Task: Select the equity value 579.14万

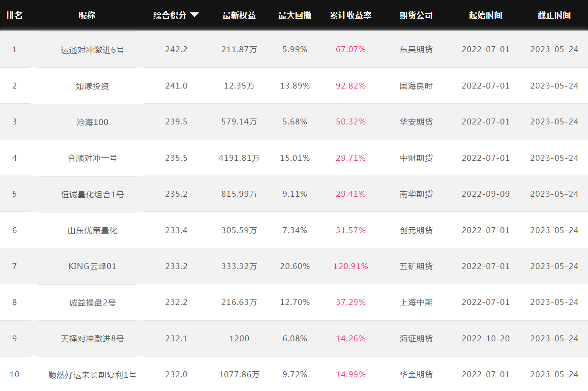Action: point(239,121)
